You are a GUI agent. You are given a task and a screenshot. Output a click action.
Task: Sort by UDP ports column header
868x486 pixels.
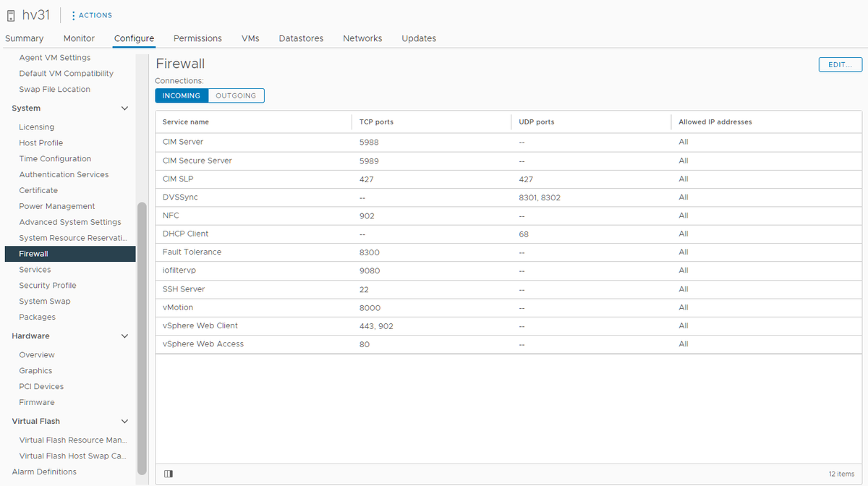[537, 122]
